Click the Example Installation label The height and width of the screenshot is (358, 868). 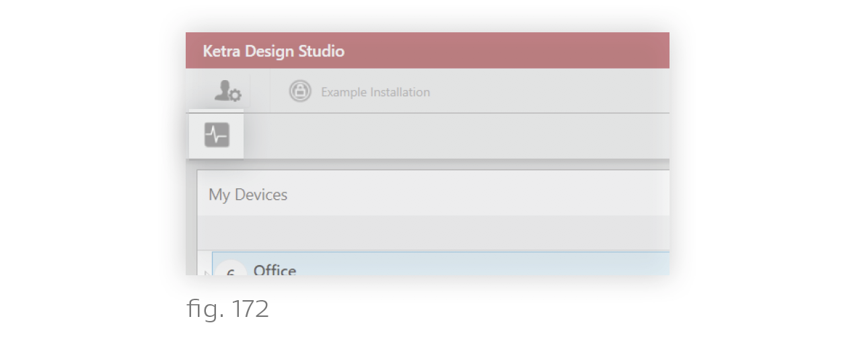point(375,92)
